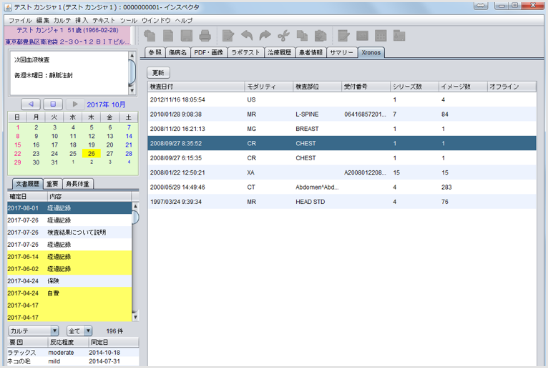Click the memo text area with 次回血液検査
This screenshot has height=368, width=548.
click(69, 73)
